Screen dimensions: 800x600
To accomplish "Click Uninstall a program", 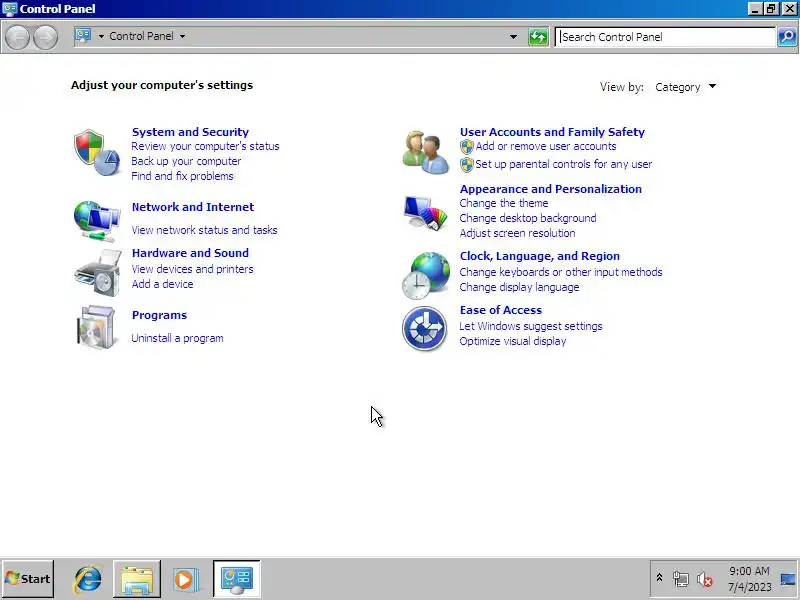I will [177, 338].
